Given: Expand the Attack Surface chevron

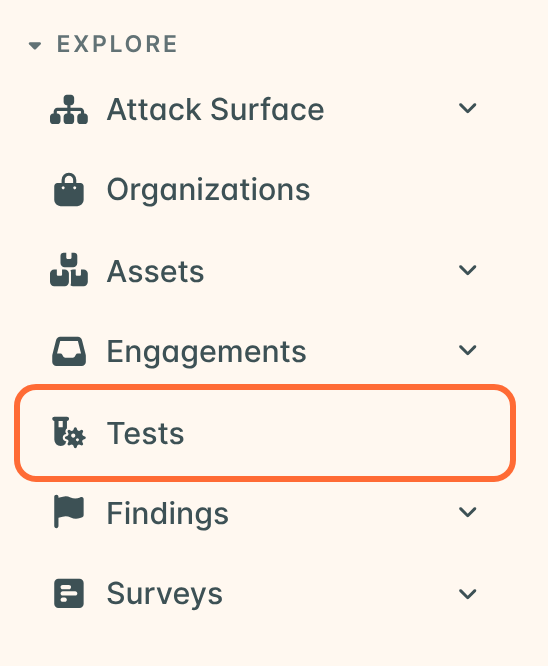Looking at the screenshot, I should (468, 108).
